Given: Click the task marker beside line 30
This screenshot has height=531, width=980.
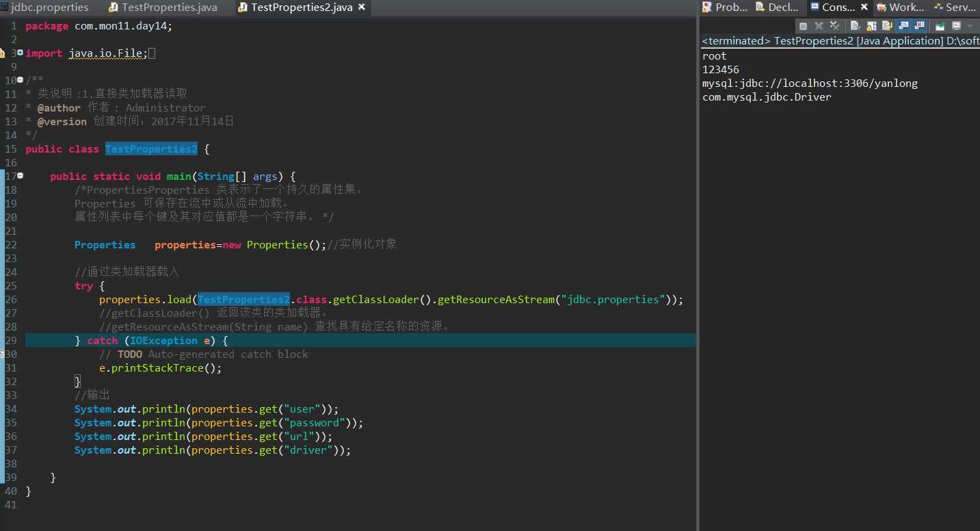Looking at the screenshot, I should 2,354.
